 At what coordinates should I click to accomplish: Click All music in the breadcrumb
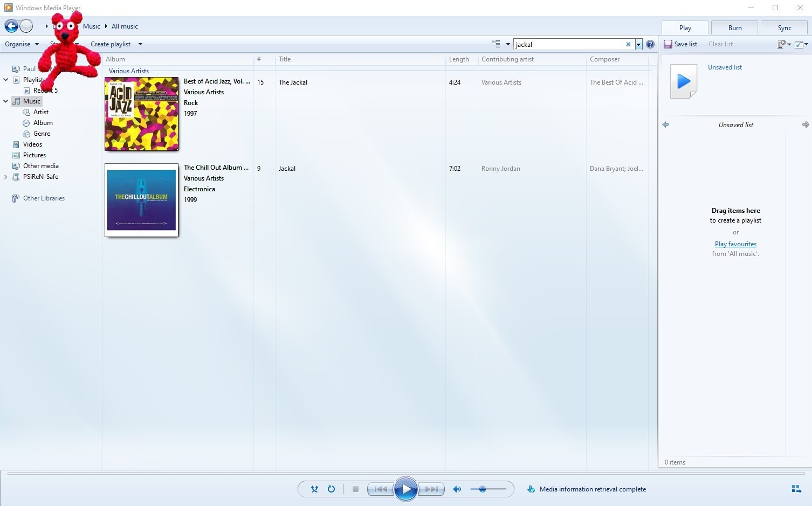[125, 26]
